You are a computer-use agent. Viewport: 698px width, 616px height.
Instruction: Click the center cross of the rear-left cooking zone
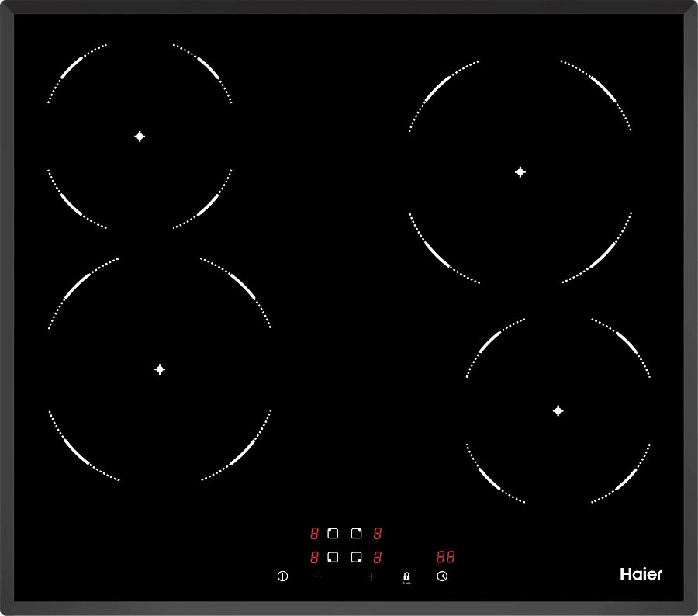[x=140, y=137]
